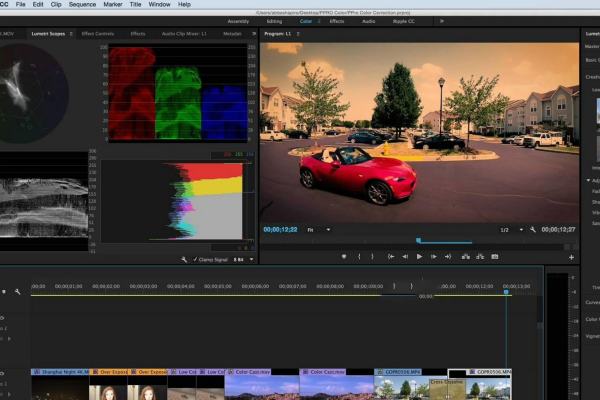Open Lumetri Scopes settings wrench
This screenshot has height=400, width=600.
coord(184,259)
